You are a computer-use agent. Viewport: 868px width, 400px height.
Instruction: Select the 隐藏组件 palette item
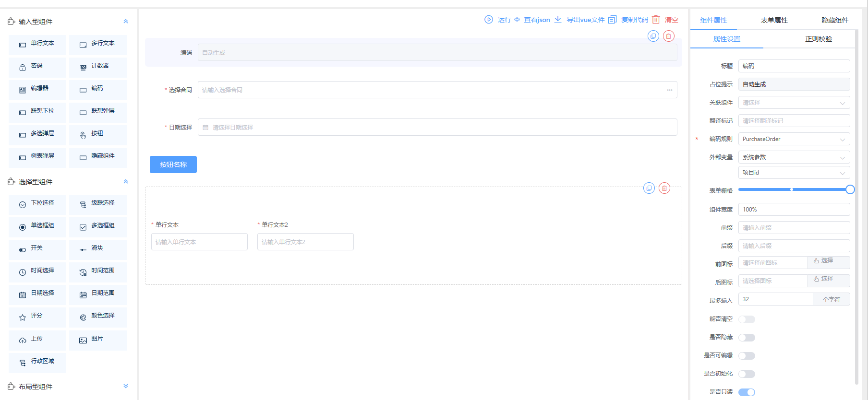[98, 157]
